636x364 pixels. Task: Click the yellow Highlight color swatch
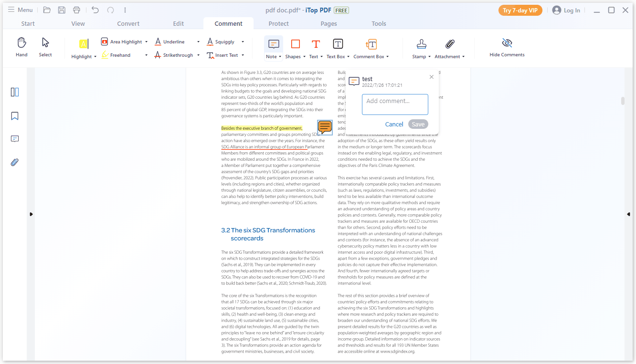84,44
